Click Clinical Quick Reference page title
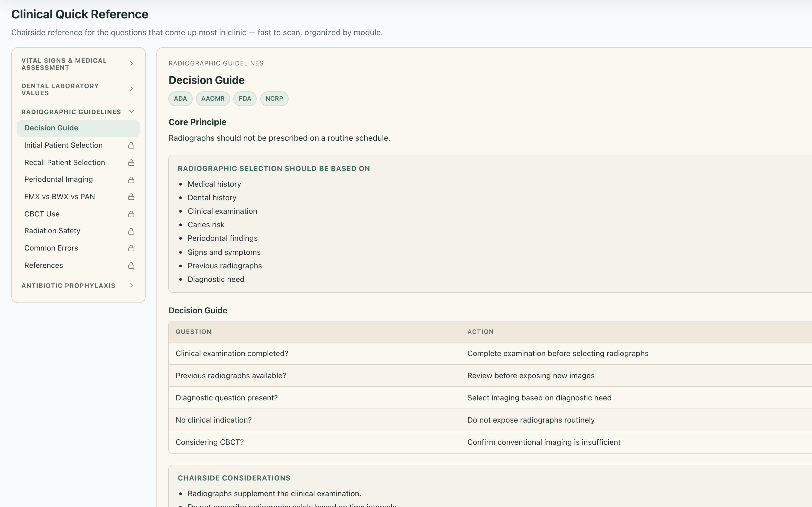 (80, 14)
